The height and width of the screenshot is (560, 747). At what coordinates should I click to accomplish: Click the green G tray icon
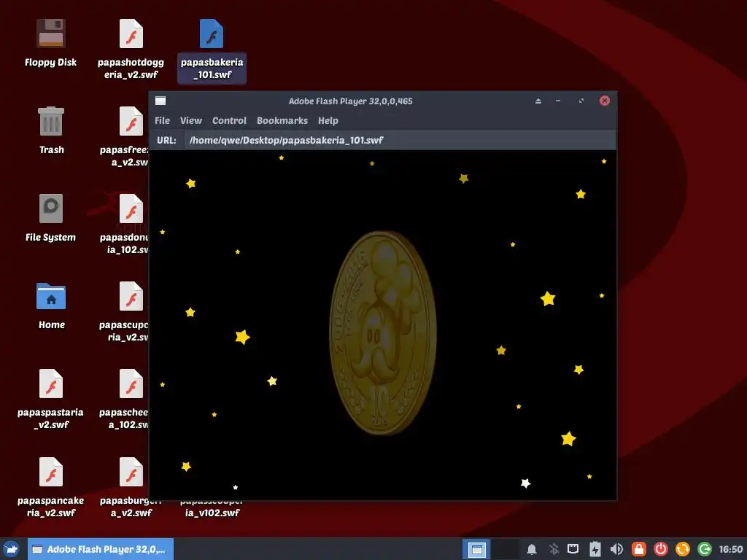coord(705,549)
